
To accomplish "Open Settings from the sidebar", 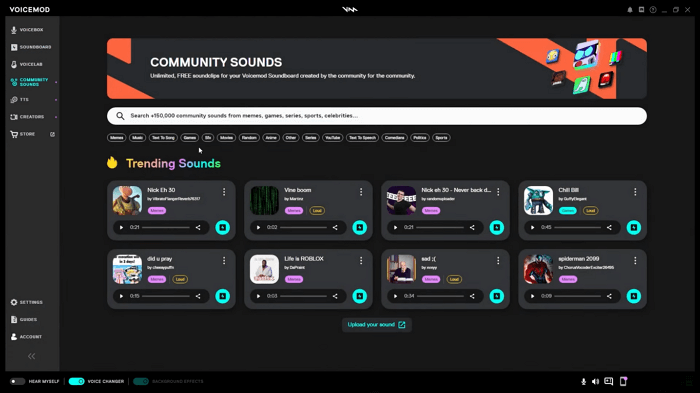I will (27, 302).
